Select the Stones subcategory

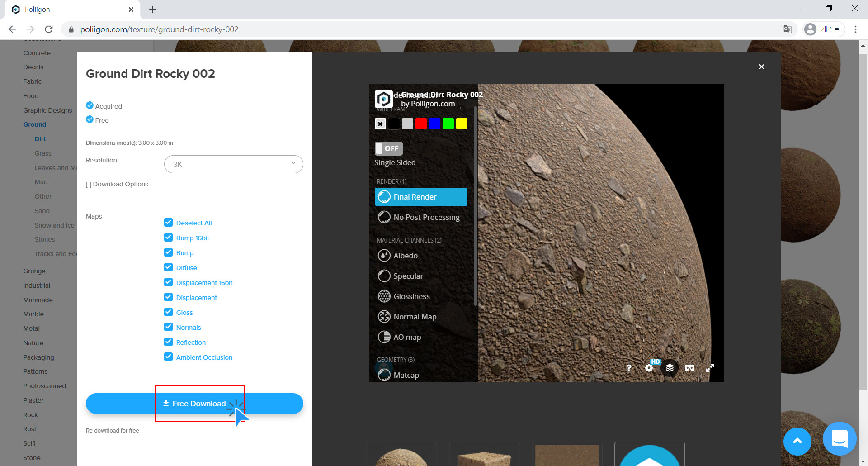click(x=45, y=239)
